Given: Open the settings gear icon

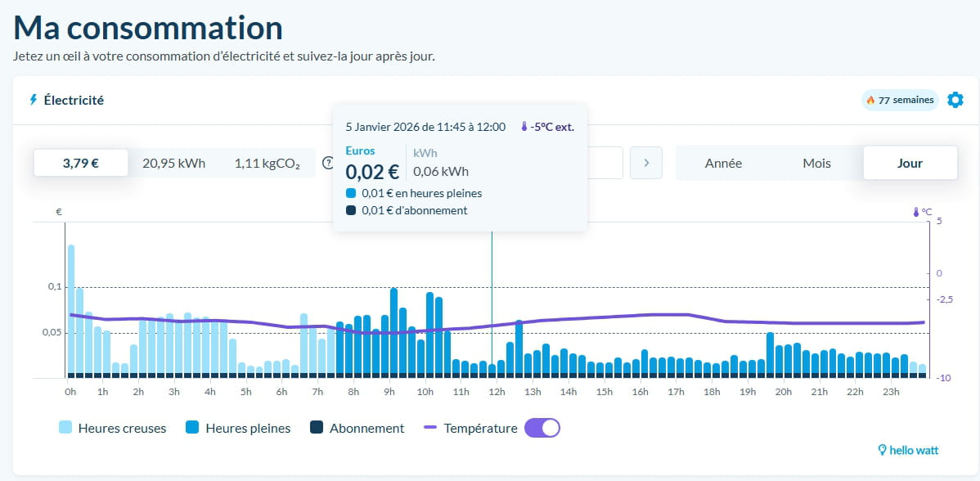Looking at the screenshot, I should 955,100.
